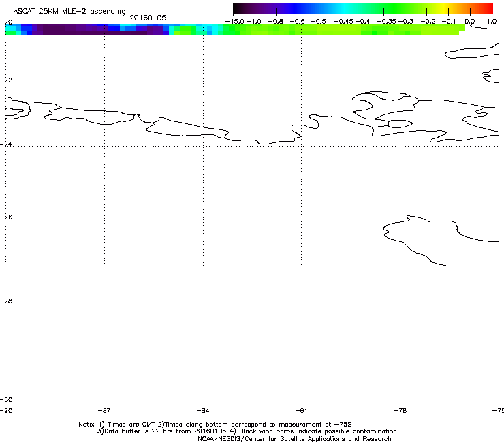504x443 pixels.
Task: Select the '-78' label on the longitude axis
Action: (x=400, y=410)
